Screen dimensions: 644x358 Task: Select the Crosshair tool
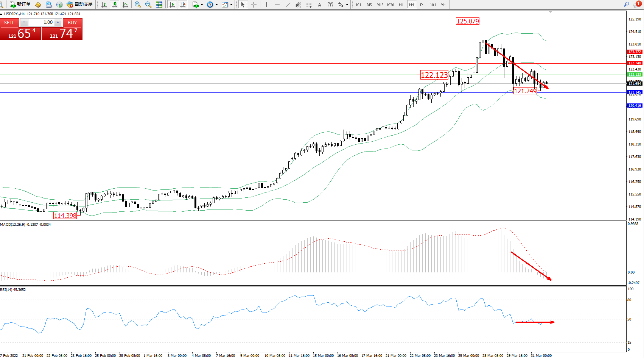tap(254, 5)
